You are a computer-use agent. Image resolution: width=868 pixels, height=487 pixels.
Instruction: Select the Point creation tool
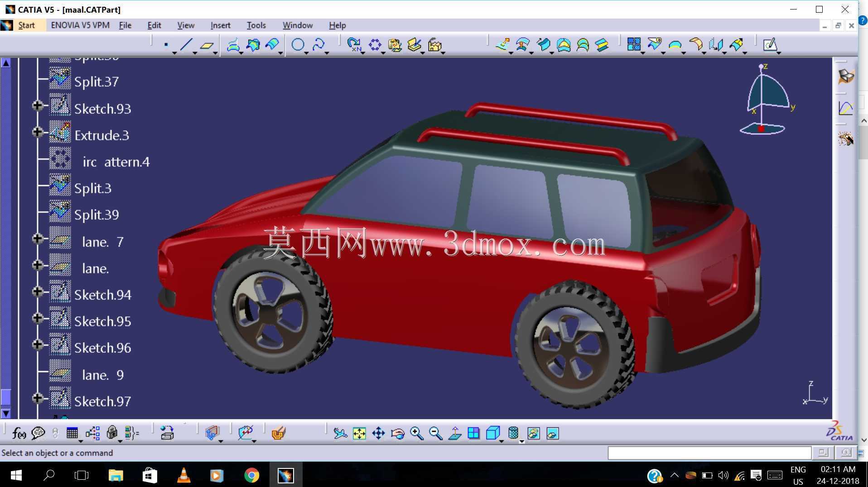coord(166,44)
